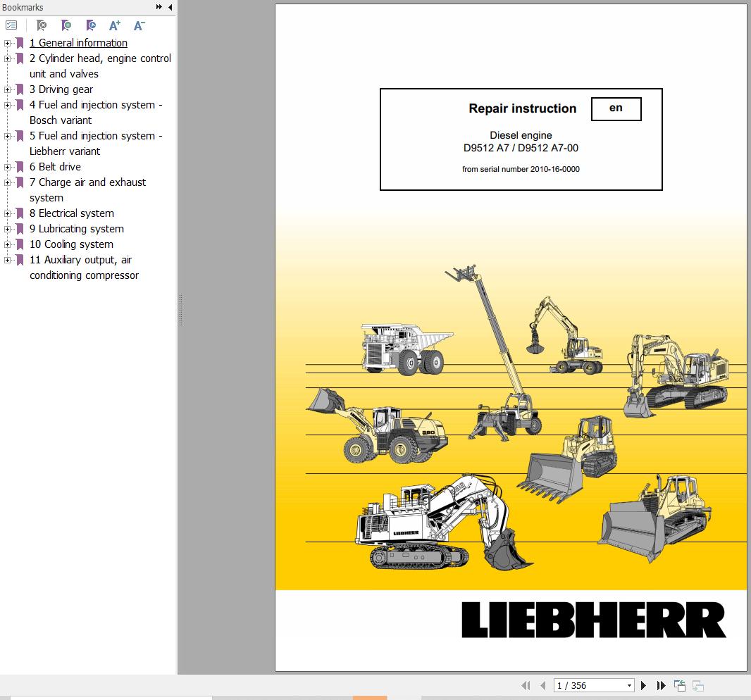
Task: Expand all bookmarks with the double-arrow icon
Action: pyautogui.click(x=159, y=7)
